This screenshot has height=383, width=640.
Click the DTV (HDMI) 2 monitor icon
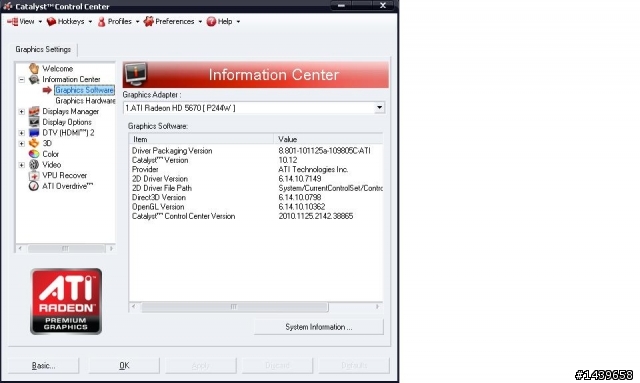point(34,133)
